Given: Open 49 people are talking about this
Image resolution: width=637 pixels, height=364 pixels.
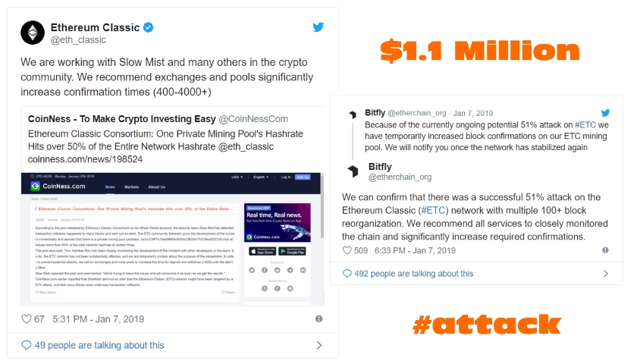Looking at the screenshot, I should coord(99,345).
